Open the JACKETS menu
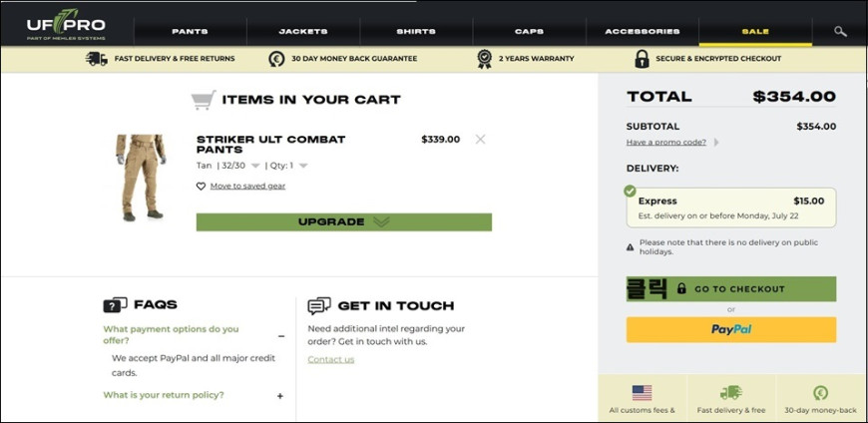This screenshot has height=423, width=868. [x=303, y=32]
